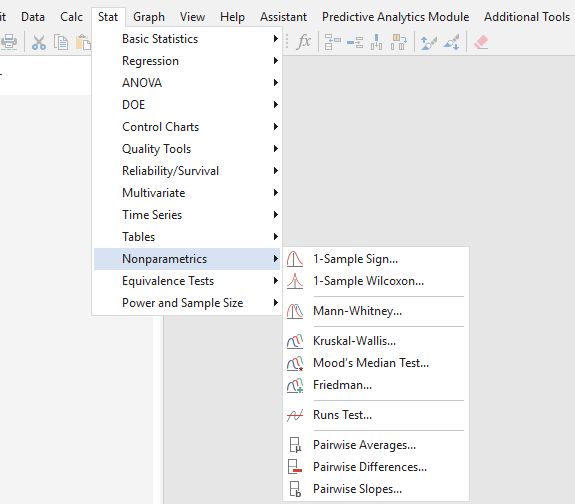
Task: Open the Assistant menu
Action: coord(283,17)
